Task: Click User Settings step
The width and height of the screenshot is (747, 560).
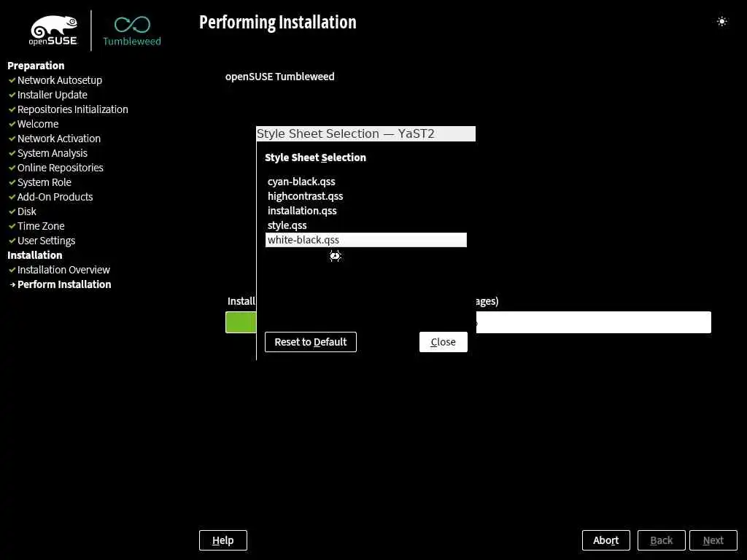Action: point(46,241)
